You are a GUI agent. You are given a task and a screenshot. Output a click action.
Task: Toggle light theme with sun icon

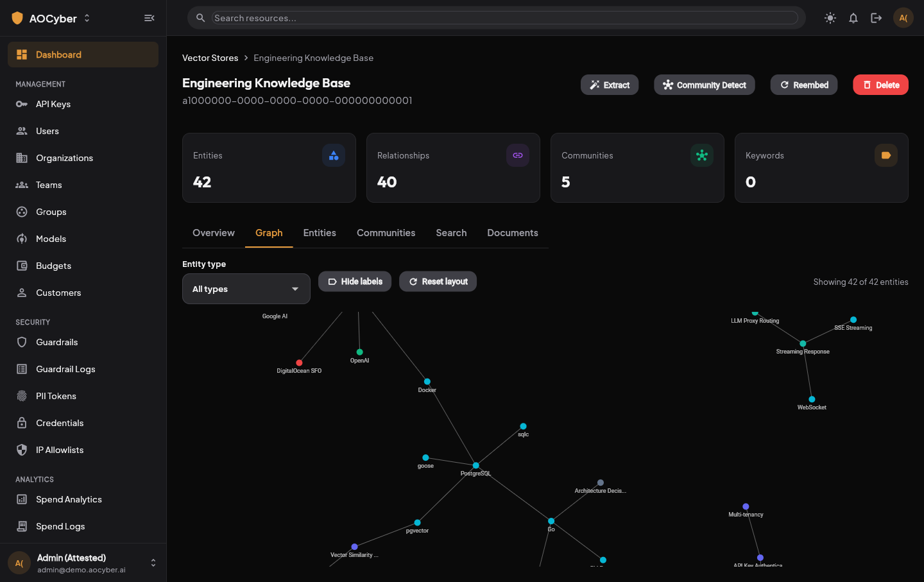click(830, 18)
